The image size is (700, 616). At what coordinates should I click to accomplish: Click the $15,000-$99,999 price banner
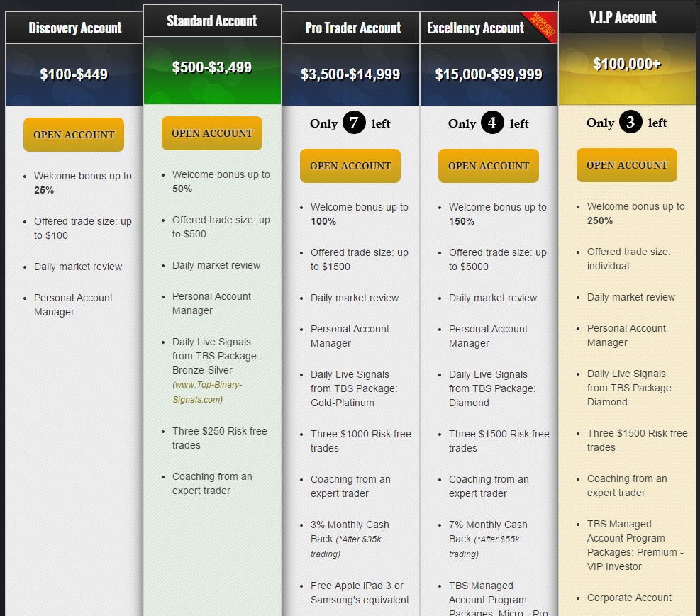[x=489, y=74]
